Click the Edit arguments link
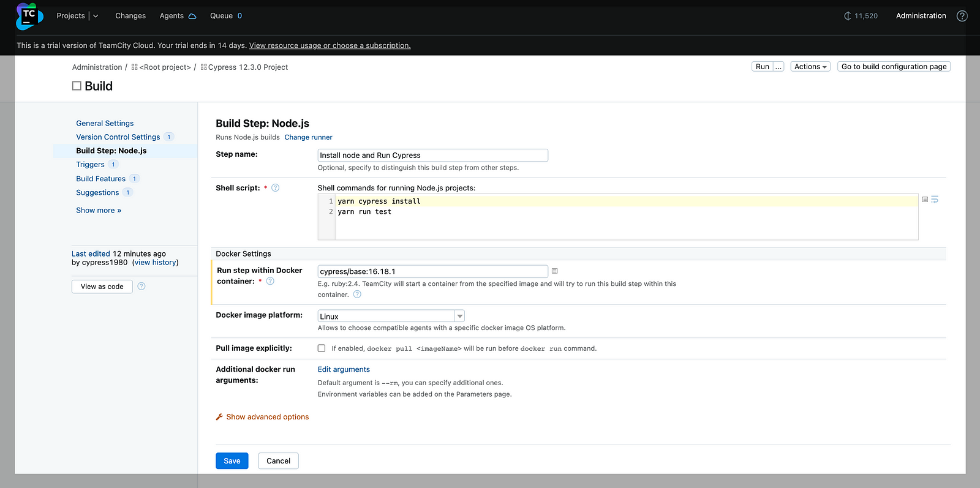The image size is (980, 488). click(344, 369)
